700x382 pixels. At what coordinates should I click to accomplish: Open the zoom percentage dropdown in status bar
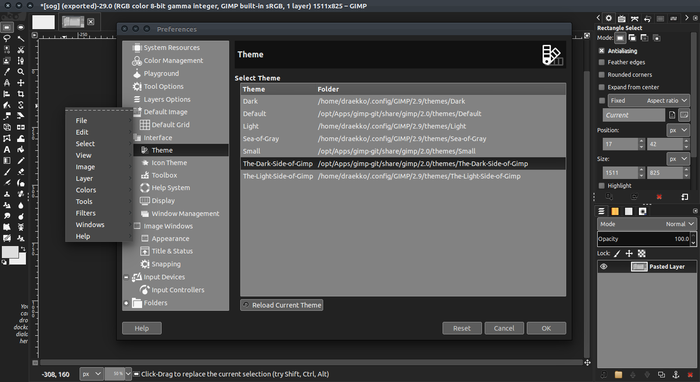point(129,374)
